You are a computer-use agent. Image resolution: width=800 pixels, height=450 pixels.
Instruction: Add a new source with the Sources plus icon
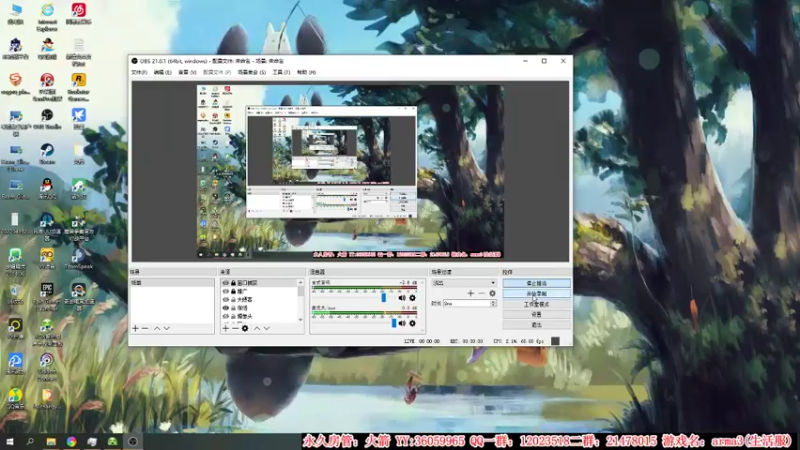pyautogui.click(x=226, y=329)
